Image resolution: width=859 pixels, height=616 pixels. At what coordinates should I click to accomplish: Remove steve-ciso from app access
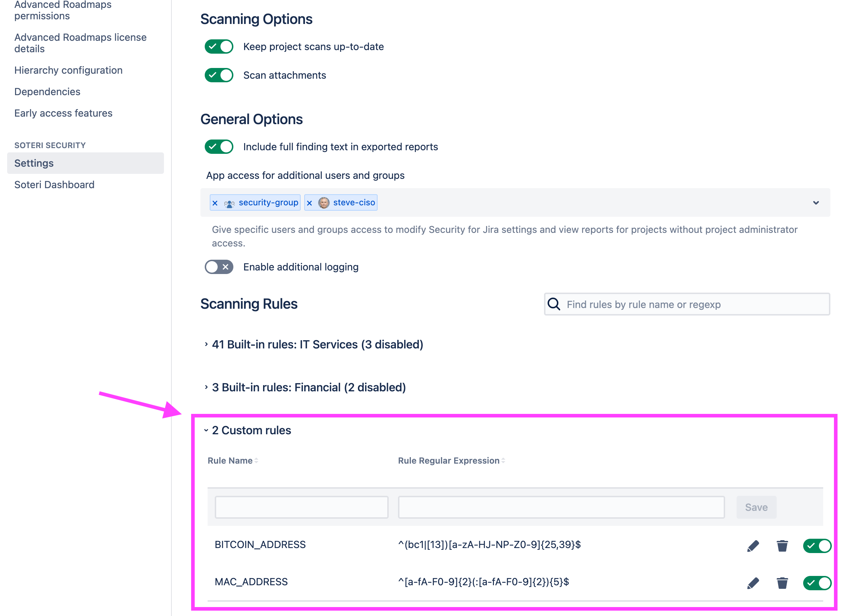(310, 203)
